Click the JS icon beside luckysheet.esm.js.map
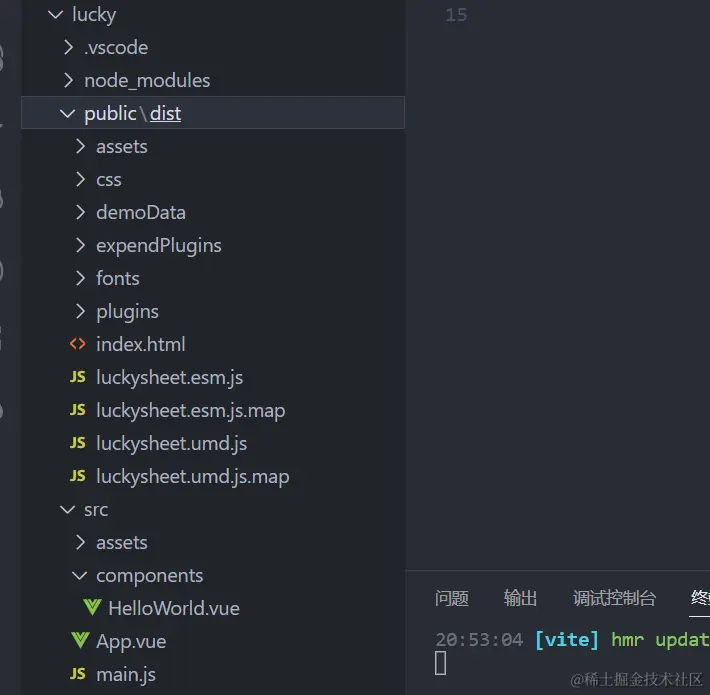 (x=78, y=410)
